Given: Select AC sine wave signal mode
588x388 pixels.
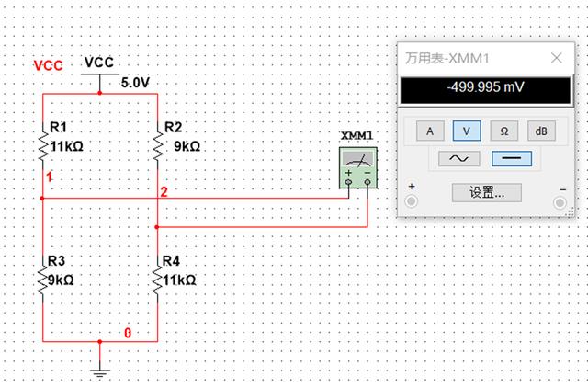Looking at the screenshot, I should (459, 158).
